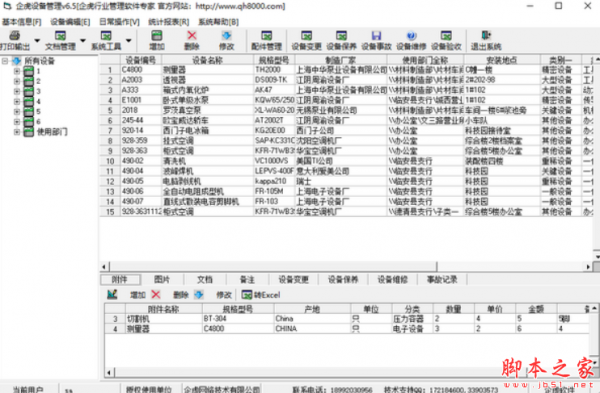Select the device icon of tree node 1

29,71
